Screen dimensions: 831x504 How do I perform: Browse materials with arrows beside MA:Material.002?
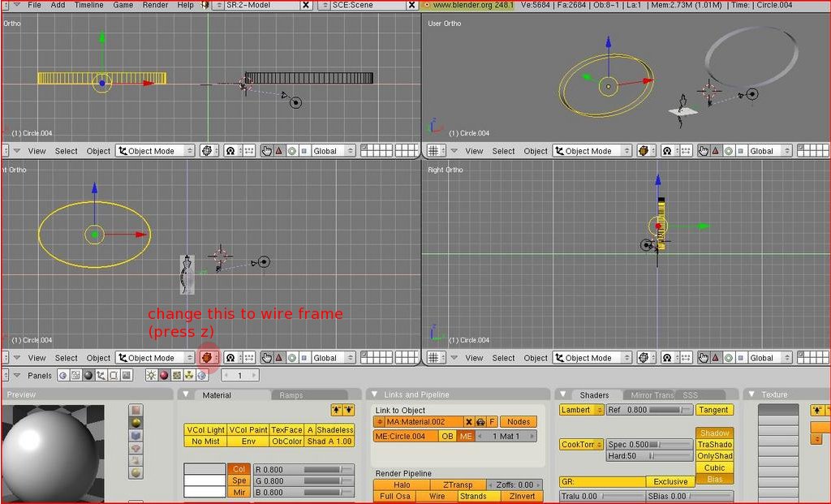point(380,422)
